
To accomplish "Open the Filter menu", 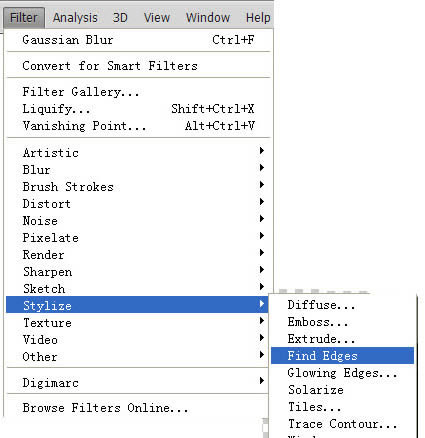I will [x=24, y=18].
